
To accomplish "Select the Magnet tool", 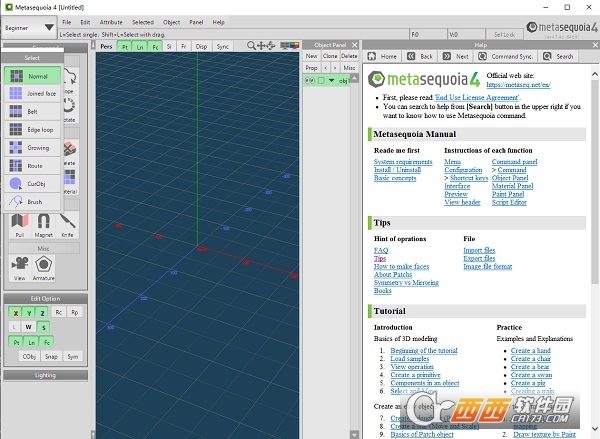I will pyautogui.click(x=43, y=225).
